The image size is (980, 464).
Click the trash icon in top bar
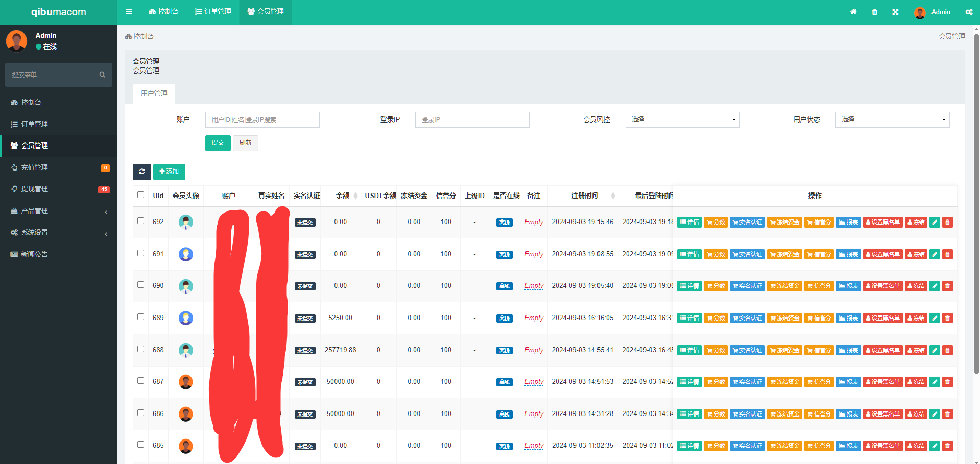pos(874,12)
